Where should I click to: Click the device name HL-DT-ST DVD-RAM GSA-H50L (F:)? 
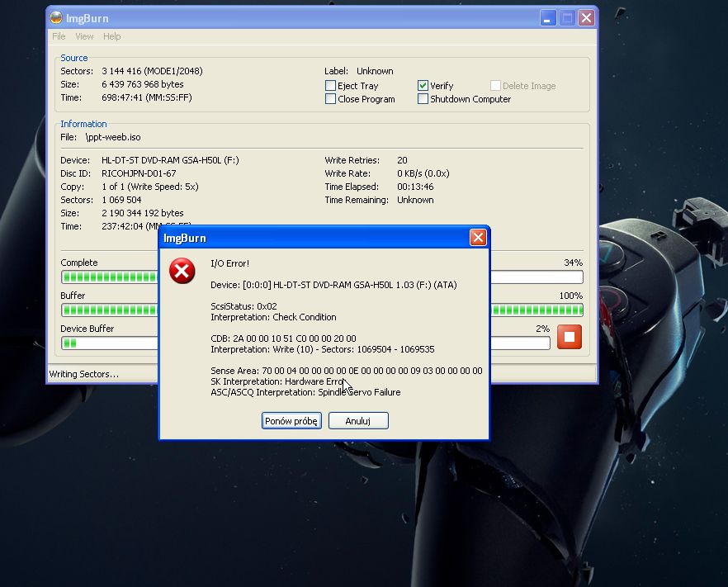point(170,160)
